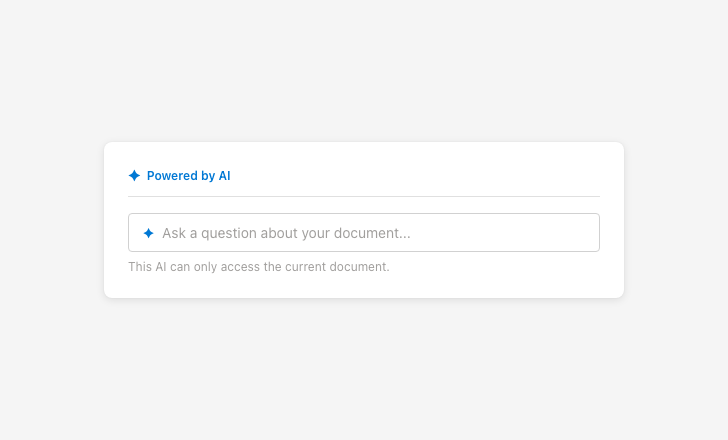Click the sparkle icon inside the question field
The width and height of the screenshot is (728, 440).
[148, 233]
